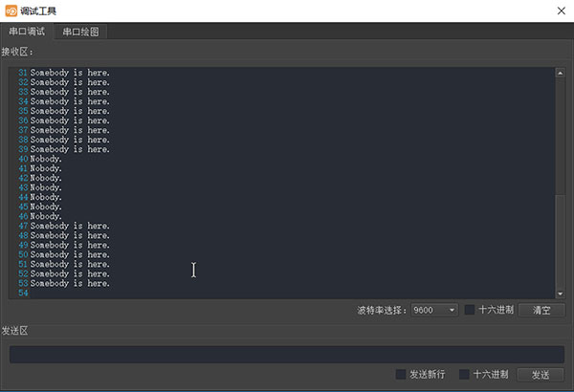
Task: Click the 接收区 label
Action: coord(17,52)
